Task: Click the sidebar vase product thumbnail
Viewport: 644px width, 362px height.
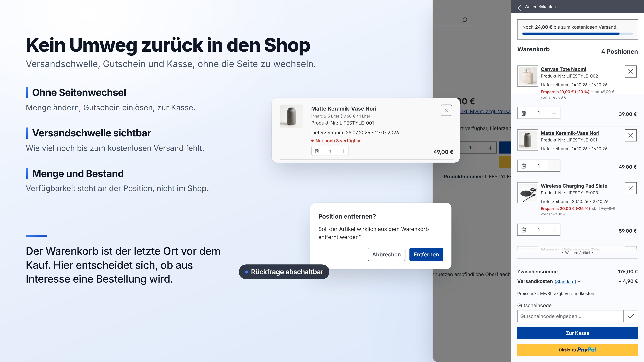Action: [528, 140]
